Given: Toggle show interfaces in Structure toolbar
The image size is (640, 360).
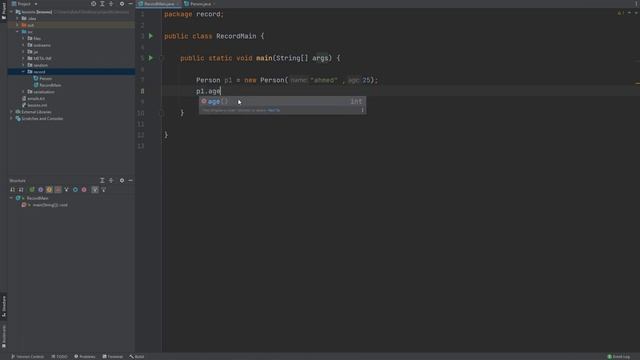Looking at the screenshot, I should [40, 189].
